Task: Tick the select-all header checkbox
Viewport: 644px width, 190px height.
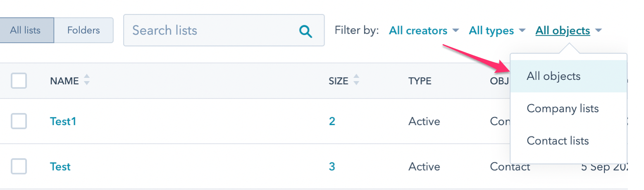Action: 19,81
